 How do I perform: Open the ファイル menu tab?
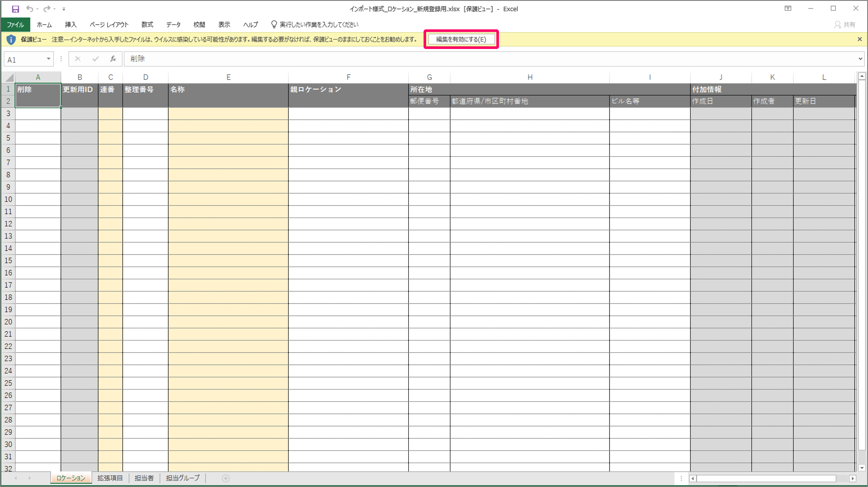[15, 25]
